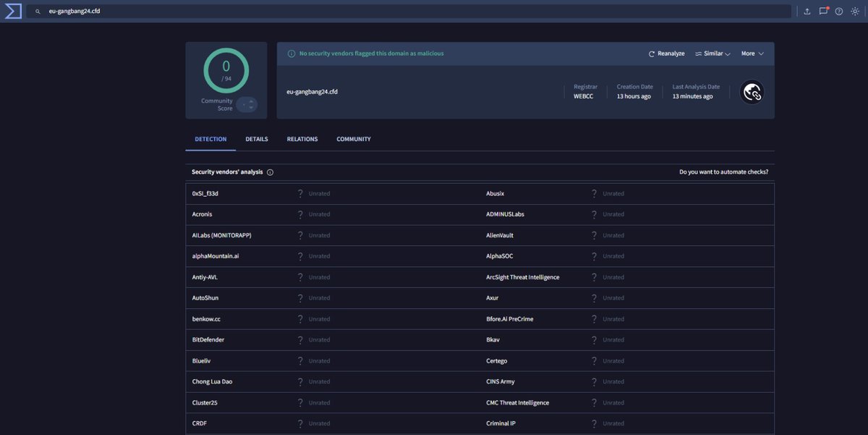Click the unrated question icon for Cluster25
This screenshot has width=868, height=435.
click(300, 402)
